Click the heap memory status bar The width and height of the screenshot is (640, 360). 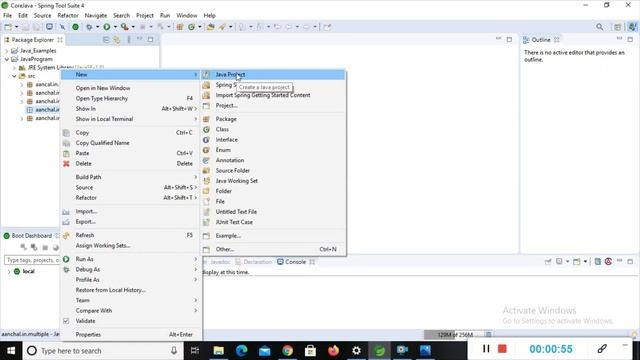point(454,335)
